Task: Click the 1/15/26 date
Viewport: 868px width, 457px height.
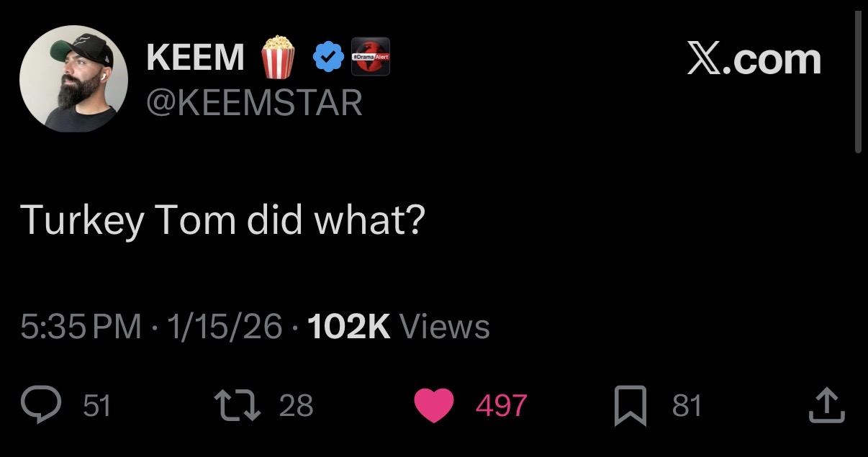Action: point(225,327)
